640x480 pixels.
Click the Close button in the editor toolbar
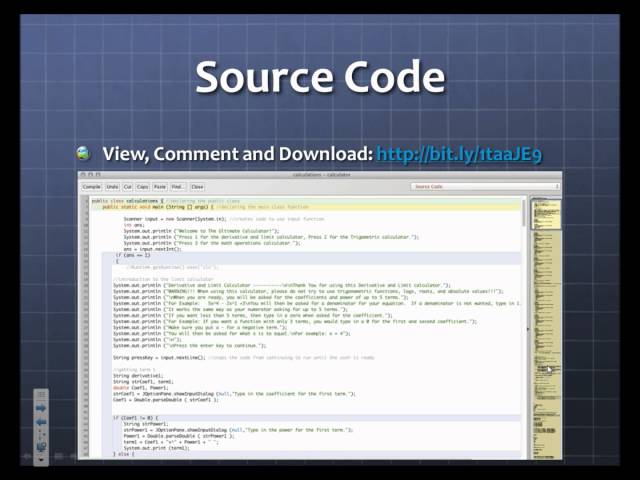pyautogui.click(x=197, y=187)
